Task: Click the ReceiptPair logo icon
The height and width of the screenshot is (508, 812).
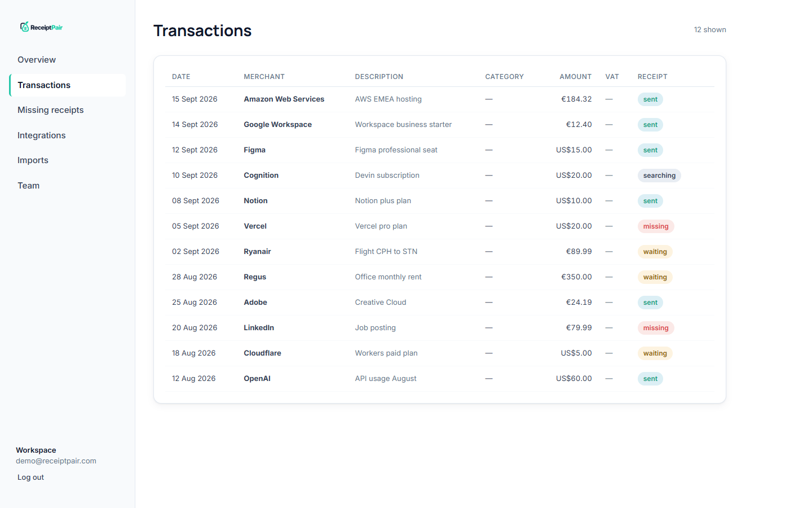Action: [x=24, y=27]
